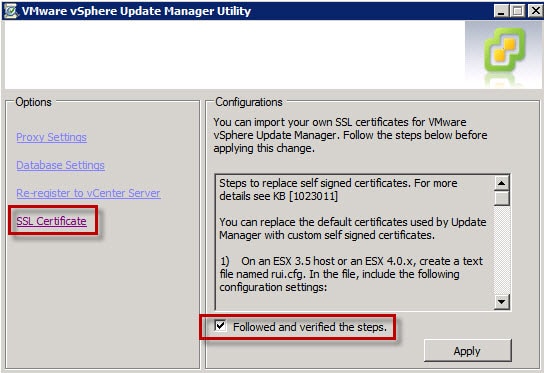The height and width of the screenshot is (373, 544).
Task: Click the 'Followed and verified the steps.' label
Action: (309, 327)
